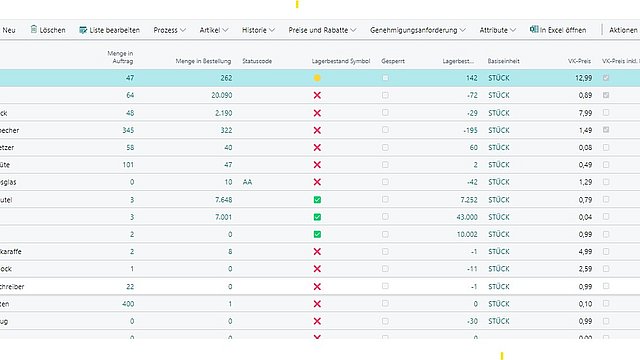Open Menge in Bestellung value 20.090
The image size is (640, 360).
222,95
